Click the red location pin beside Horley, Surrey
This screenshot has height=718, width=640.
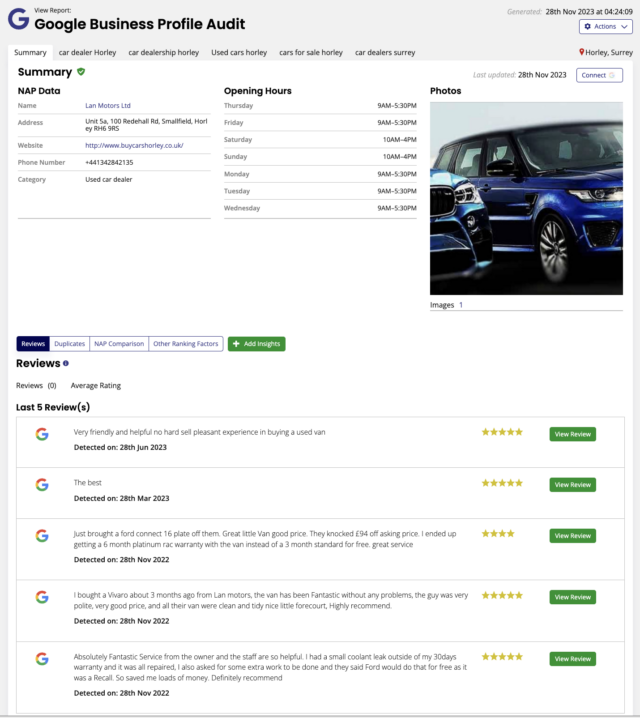(581, 52)
